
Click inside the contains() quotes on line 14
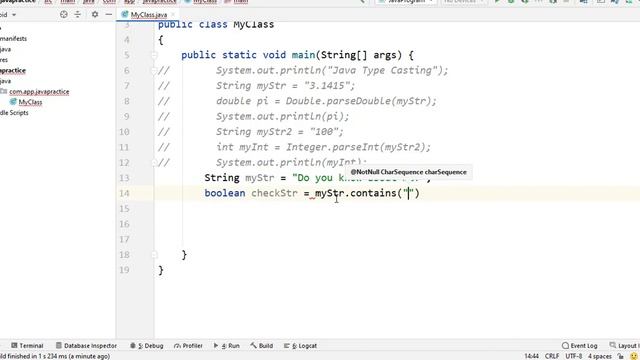coord(409,193)
